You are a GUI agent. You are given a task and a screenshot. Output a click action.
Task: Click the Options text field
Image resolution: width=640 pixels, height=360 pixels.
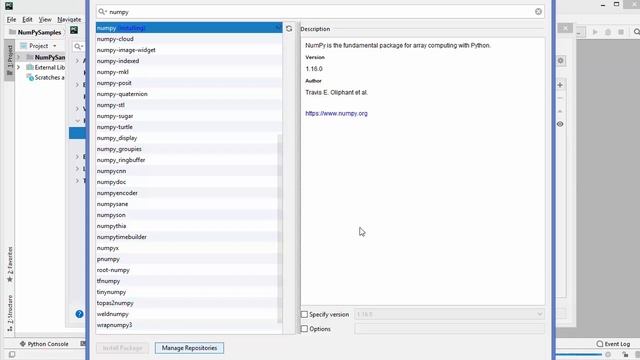coord(450,329)
